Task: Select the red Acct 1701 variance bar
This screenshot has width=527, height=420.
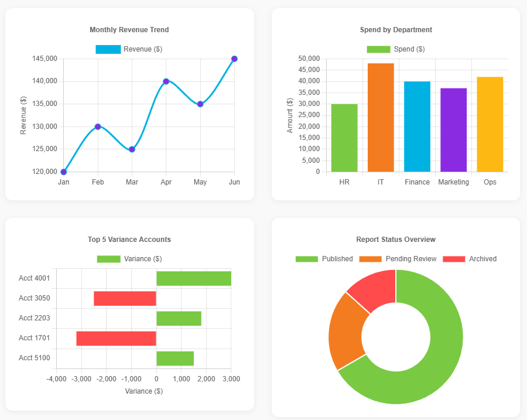Action: coord(116,338)
